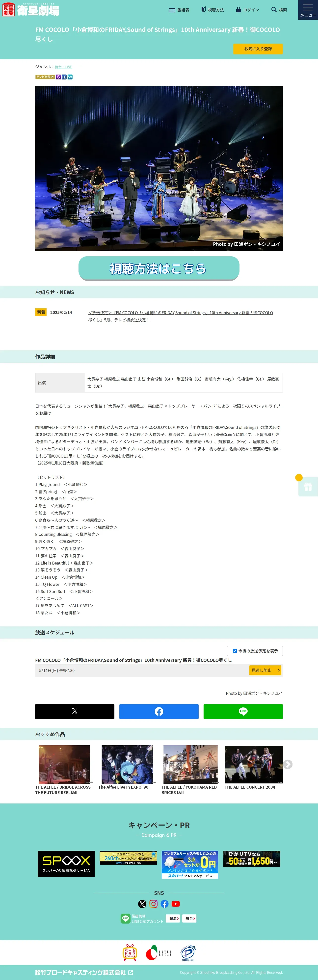Click the テレビ初放送 badge
Viewport: 318px width, 980px height.
(x=45, y=77)
